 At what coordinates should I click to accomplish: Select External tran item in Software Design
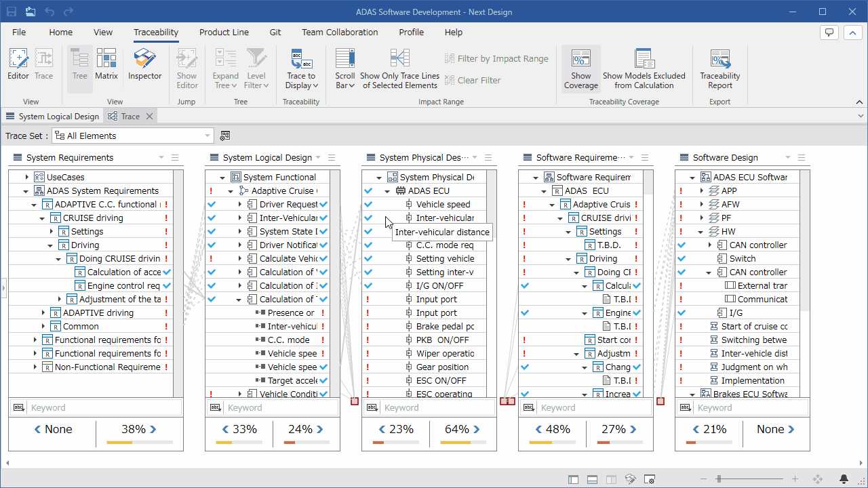762,286
